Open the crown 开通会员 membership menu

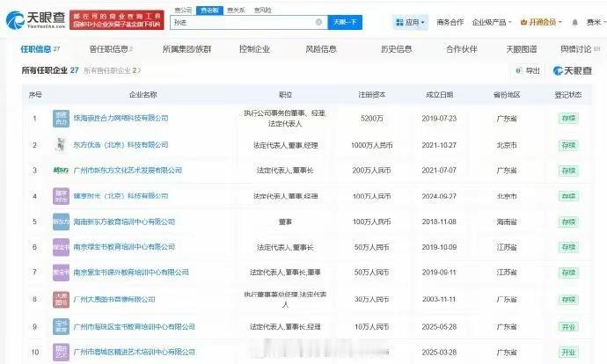click(x=541, y=22)
